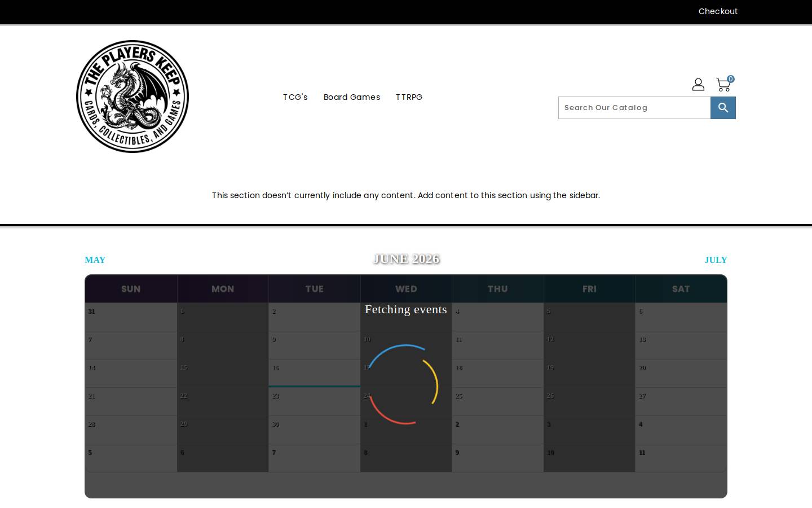Click the JUNE 2026 calendar title

click(406, 259)
